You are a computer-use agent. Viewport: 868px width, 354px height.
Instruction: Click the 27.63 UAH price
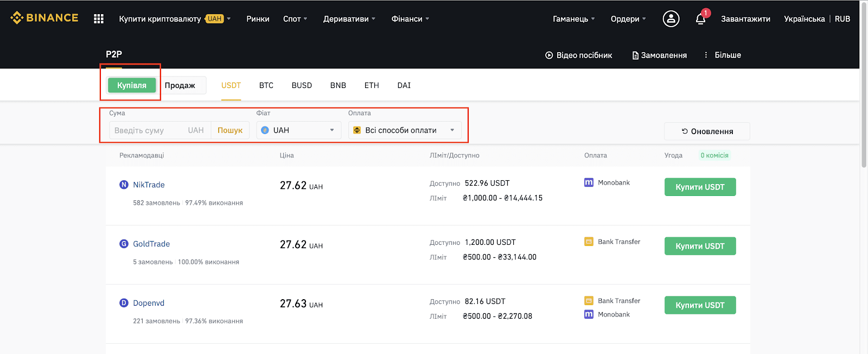301,304
